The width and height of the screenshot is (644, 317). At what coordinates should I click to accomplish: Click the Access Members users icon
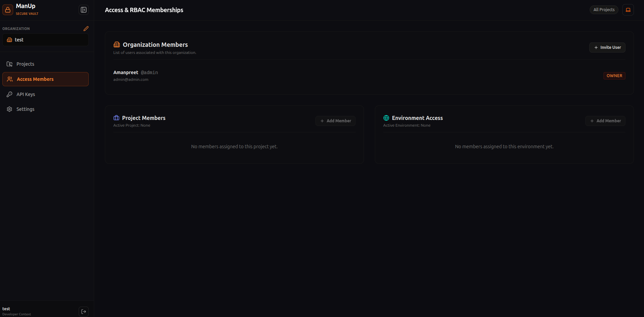[x=10, y=79]
